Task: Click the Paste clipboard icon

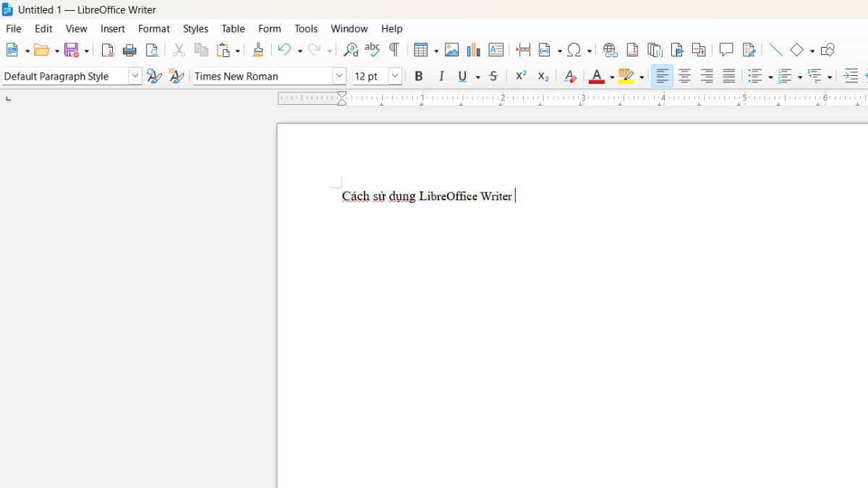Action: 224,50
